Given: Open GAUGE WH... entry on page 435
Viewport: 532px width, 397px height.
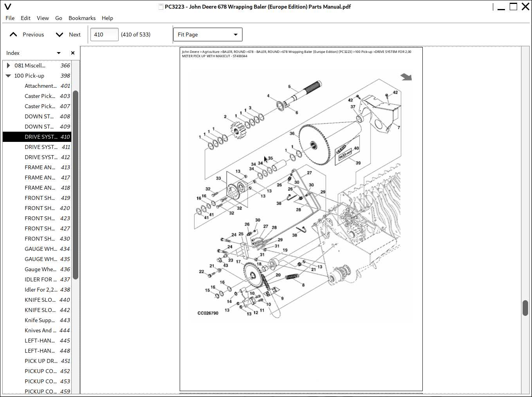Looking at the screenshot, I should click(37, 259).
